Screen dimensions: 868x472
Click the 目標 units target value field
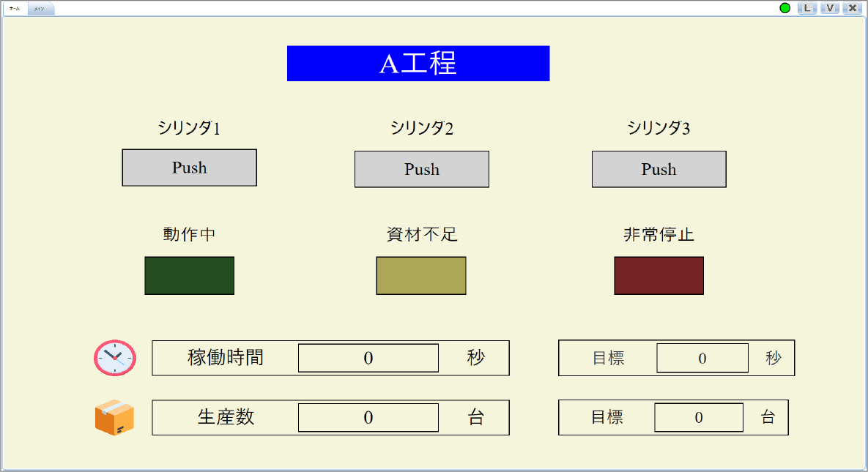point(698,417)
